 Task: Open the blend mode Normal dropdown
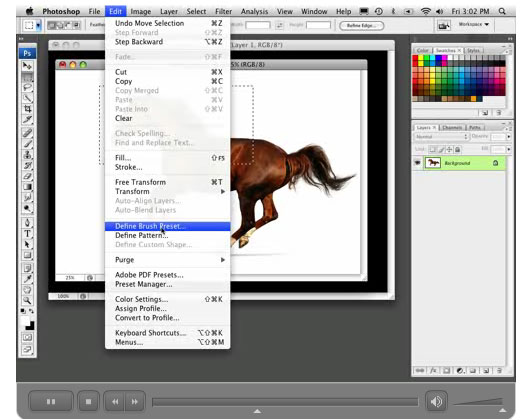click(441, 137)
